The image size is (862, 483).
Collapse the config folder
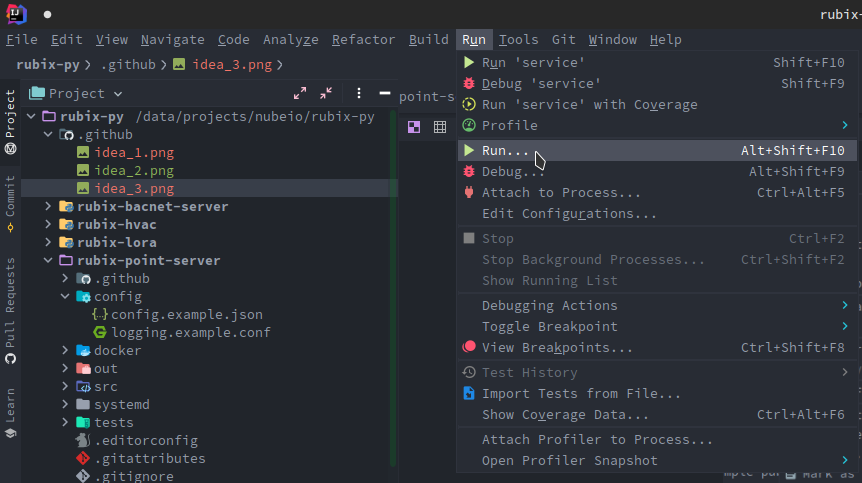pyautogui.click(x=65, y=296)
